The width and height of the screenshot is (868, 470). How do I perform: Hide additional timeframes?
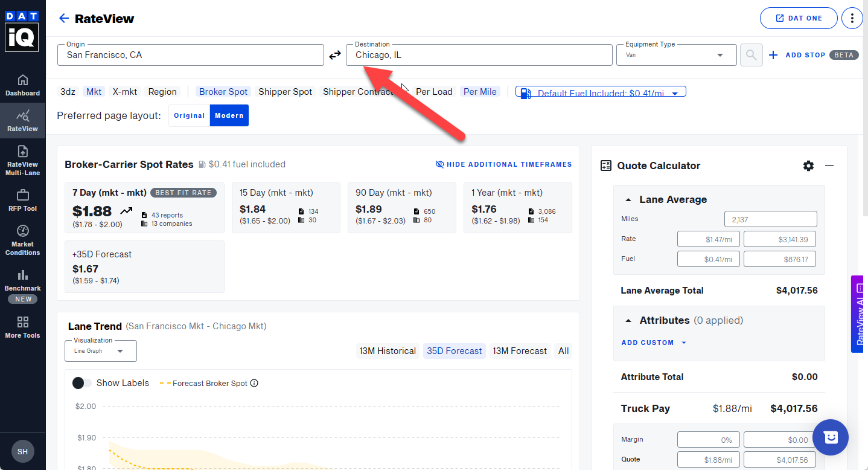click(x=503, y=164)
